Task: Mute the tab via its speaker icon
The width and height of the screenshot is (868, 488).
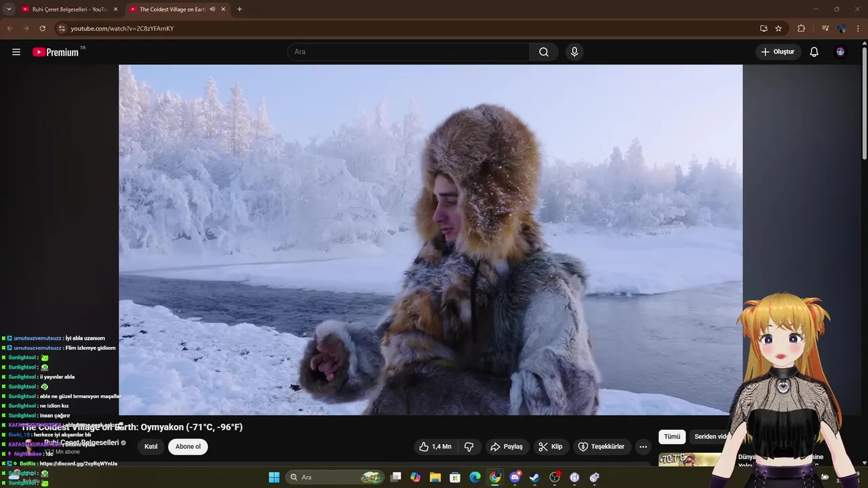Action: [x=212, y=9]
